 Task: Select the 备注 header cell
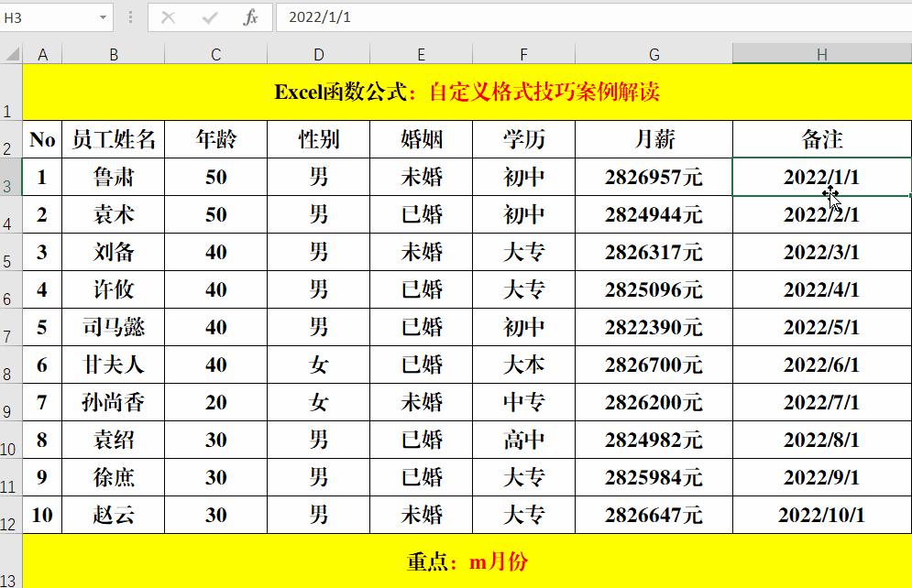[x=821, y=139]
